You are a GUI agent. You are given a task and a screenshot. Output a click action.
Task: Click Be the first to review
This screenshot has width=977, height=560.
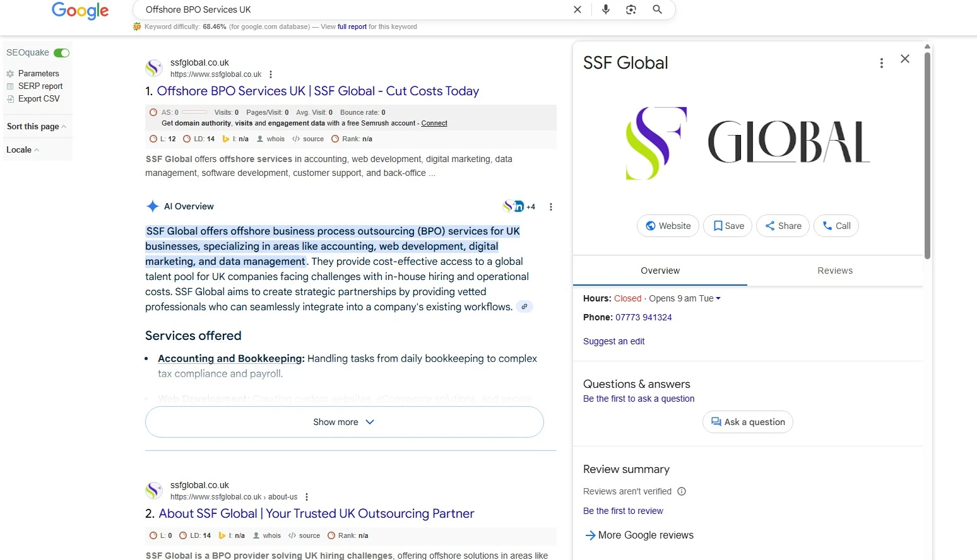pos(623,511)
